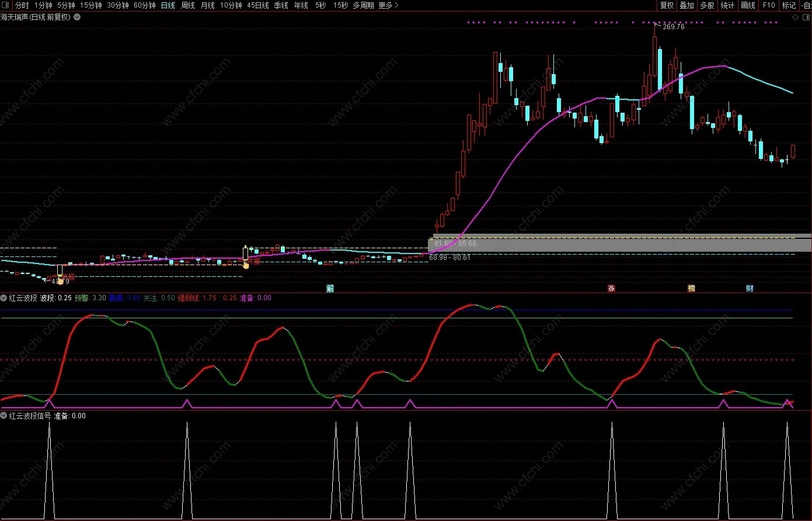The height and width of the screenshot is (521, 812).
Task: Select the 周线 period tab
Action: coord(188,5)
